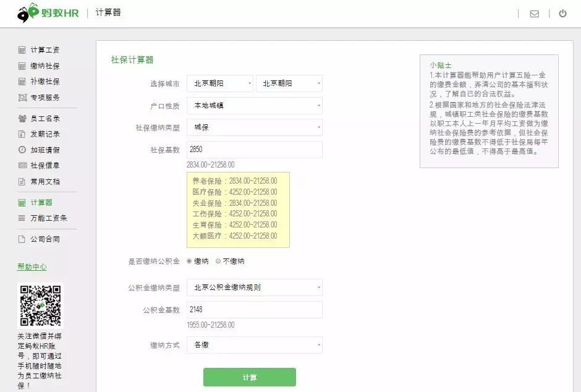This screenshot has width=581, height=392.
Task: Edit the 社保基数 input showing 2850
Action: pos(255,150)
